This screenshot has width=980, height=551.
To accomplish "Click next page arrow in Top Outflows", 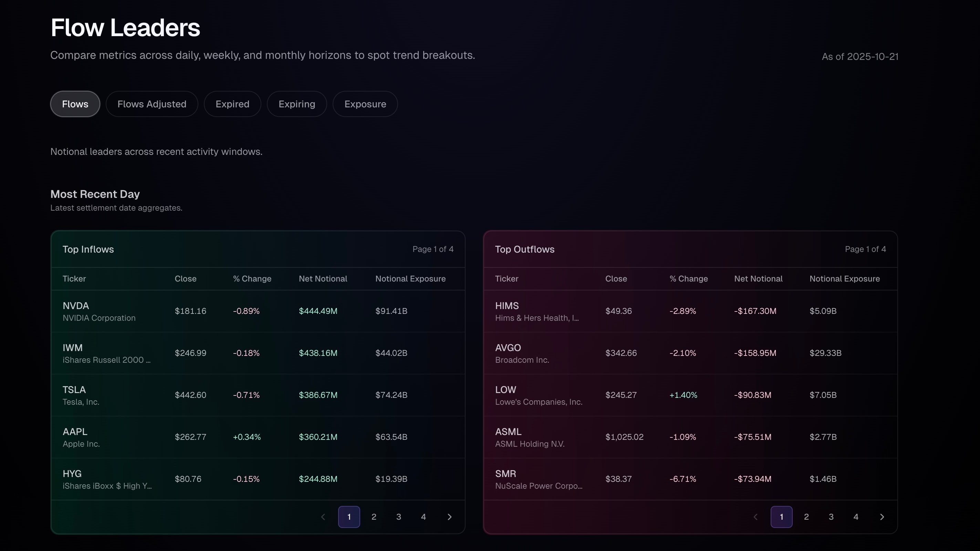I will coord(882,517).
